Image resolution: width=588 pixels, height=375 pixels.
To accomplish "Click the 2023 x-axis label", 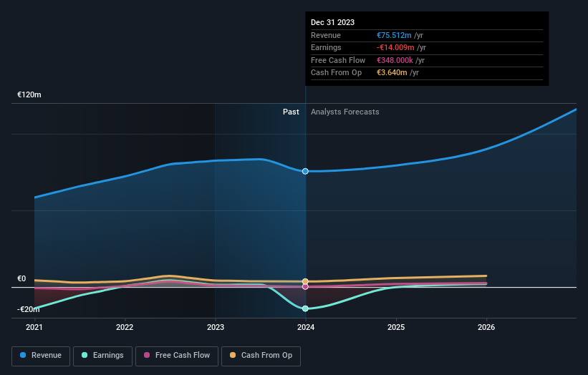I will [x=216, y=327].
